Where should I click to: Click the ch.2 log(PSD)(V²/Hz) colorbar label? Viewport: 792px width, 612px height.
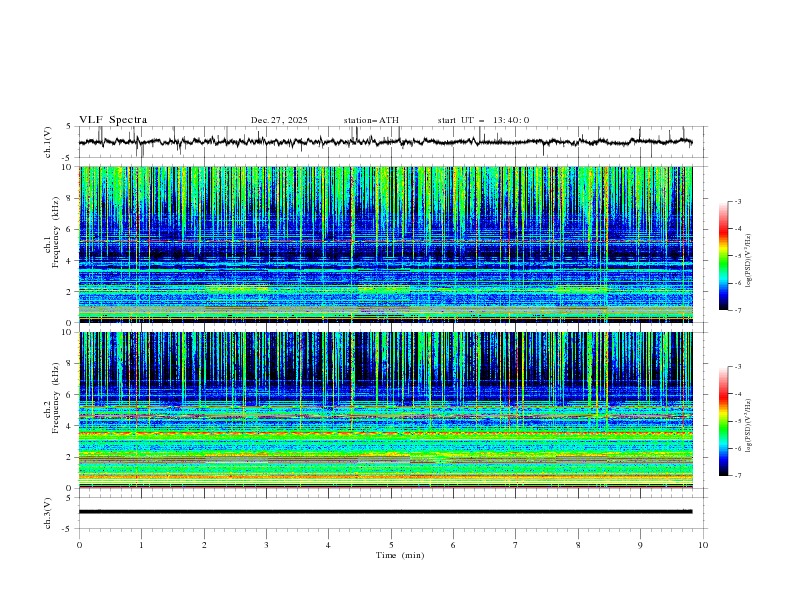click(x=749, y=426)
